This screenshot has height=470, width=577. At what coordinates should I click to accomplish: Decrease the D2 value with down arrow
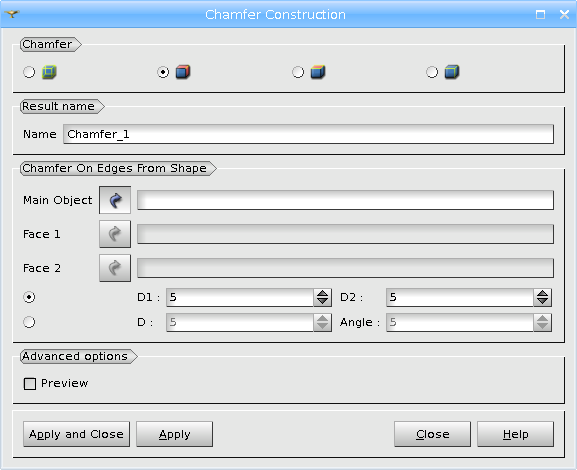[542, 301]
